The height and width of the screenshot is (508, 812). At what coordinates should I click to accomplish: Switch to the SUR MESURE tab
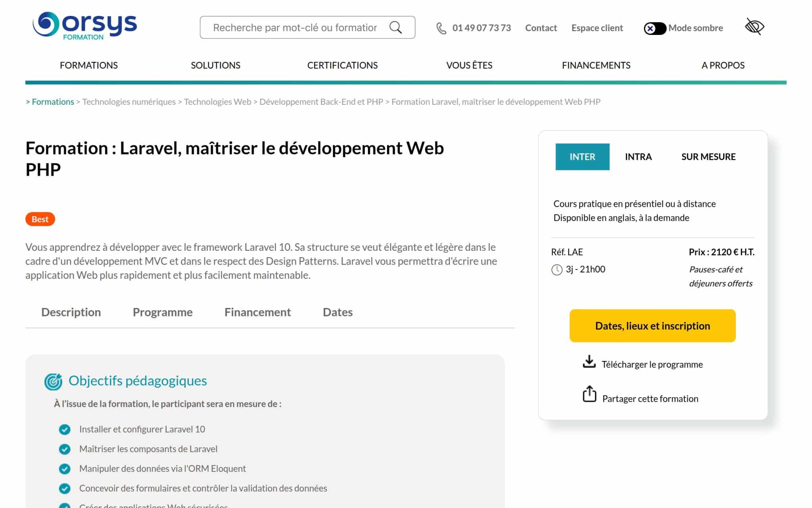tap(709, 157)
